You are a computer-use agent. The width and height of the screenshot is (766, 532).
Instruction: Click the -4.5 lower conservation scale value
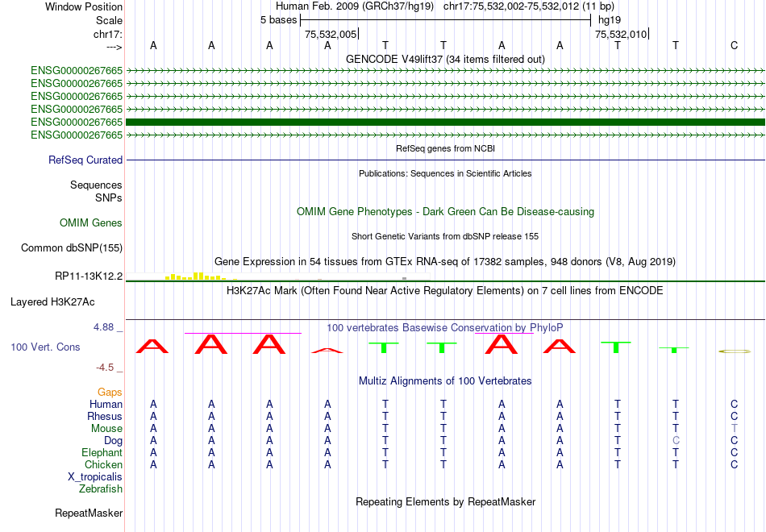[x=106, y=368]
